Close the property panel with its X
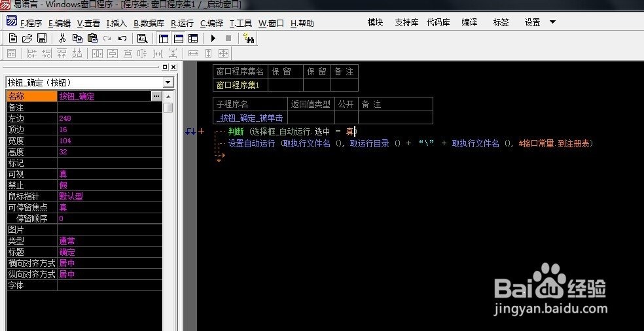This screenshot has width=644, height=331. [x=173, y=67]
